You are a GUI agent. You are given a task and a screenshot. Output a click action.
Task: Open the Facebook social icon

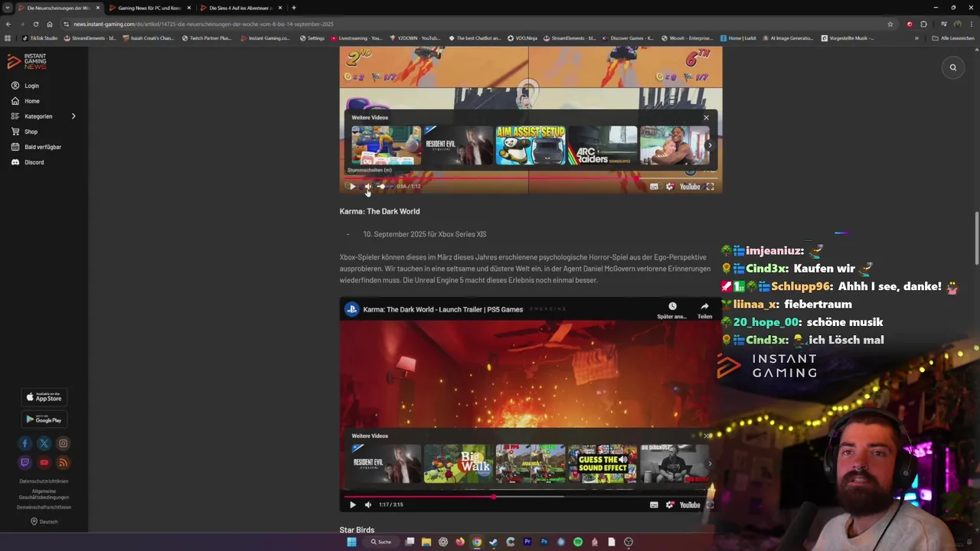tap(24, 443)
